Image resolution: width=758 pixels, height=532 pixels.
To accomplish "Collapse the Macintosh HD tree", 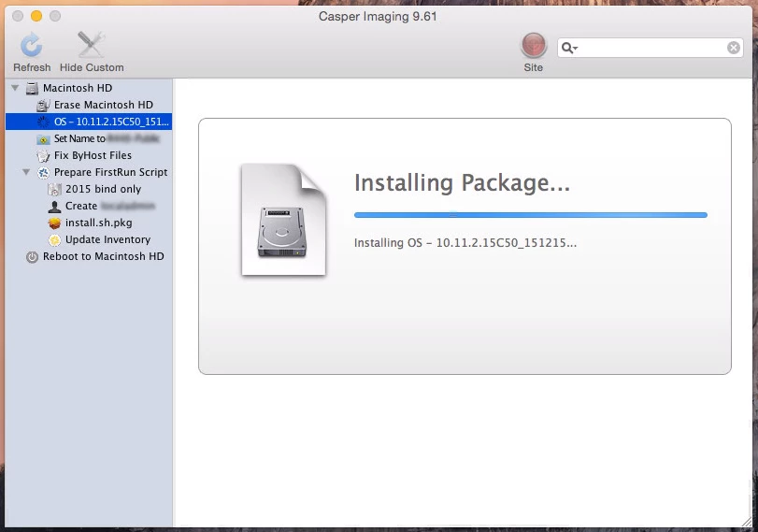I will point(16,88).
